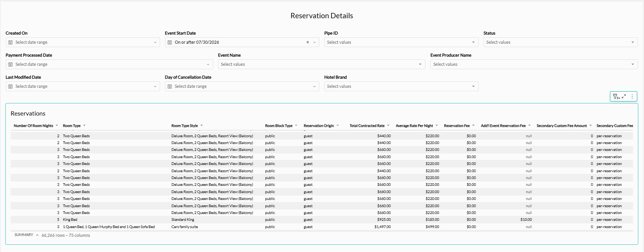Open the three-dot more options menu
This screenshot has height=252, width=644.
click(x=632, y=97)
